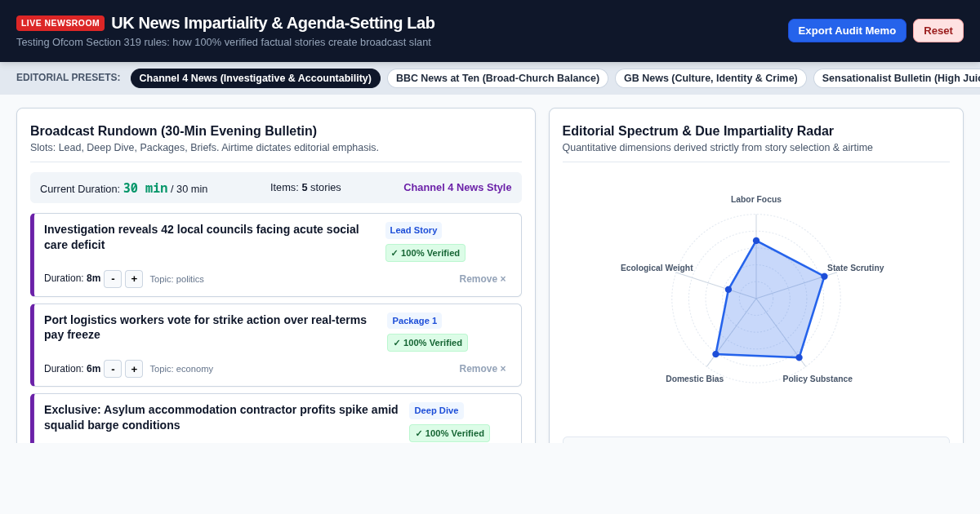Click the Domestic Bias radar vertex
The image size is (980, 514).
pos(715,354)
